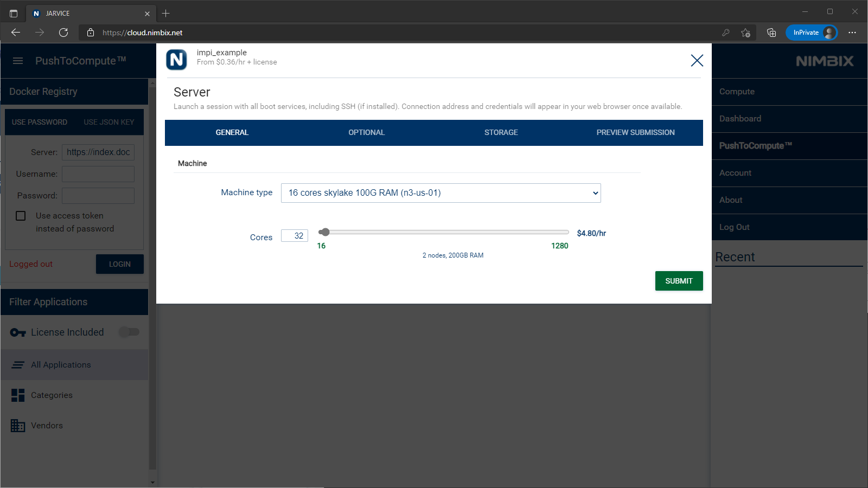
Task: Switch to the PREVIEW SUBMISSION tab
Action: click(636, 132)
